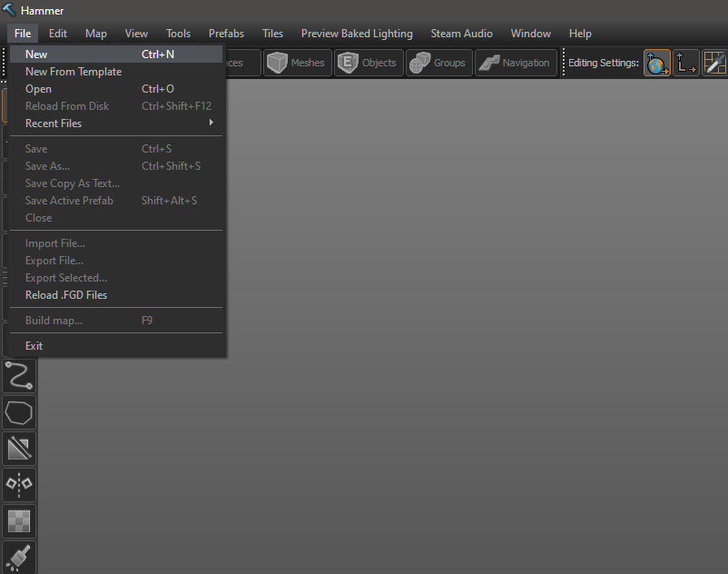Click the Hammer app icon in title bar
Screen dimensions: 728x574
point(9,10)
